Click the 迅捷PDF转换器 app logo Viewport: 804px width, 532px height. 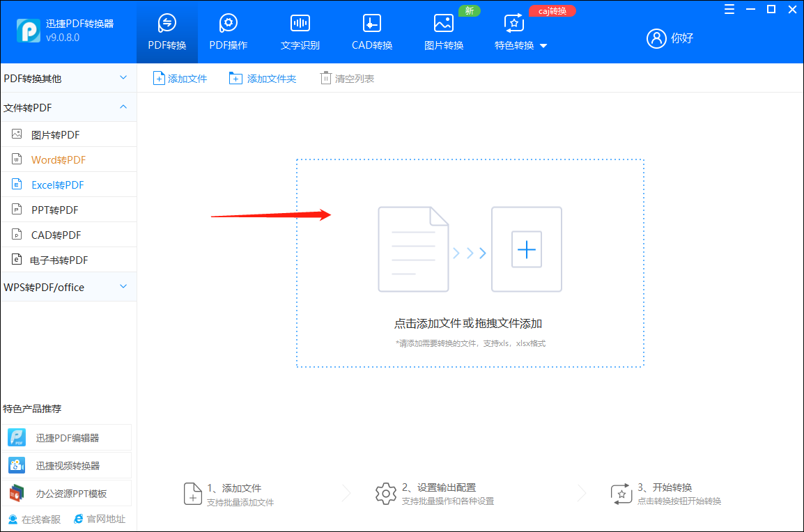click(x=29, y=31)
